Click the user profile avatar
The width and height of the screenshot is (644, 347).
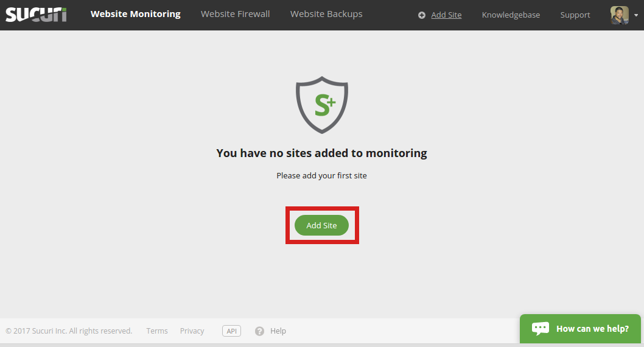click(x=620, y=15)
